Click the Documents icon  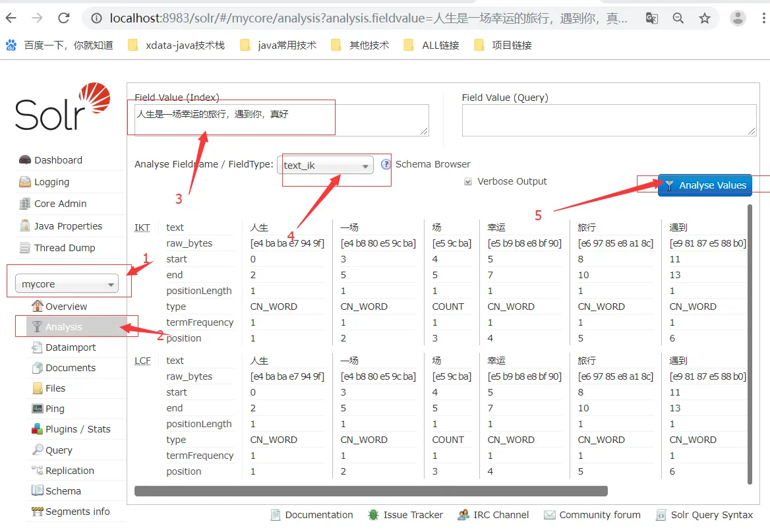(x=38, y=367)
